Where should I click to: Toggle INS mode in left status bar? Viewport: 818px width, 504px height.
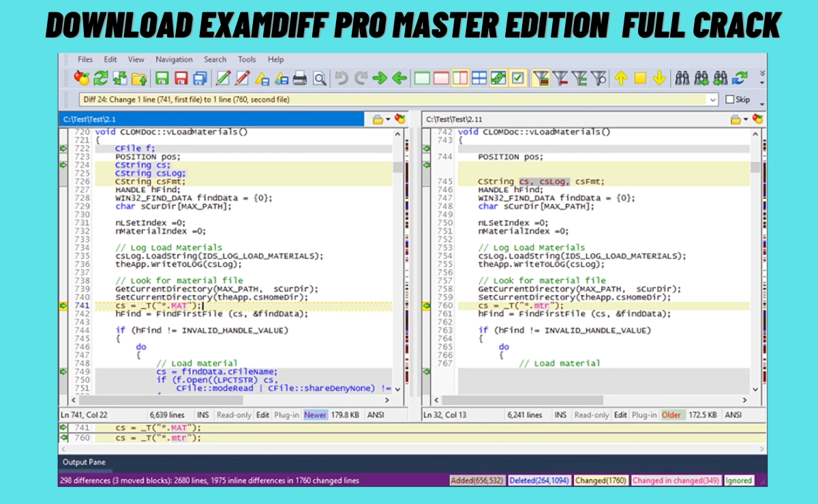pos(203,415)
